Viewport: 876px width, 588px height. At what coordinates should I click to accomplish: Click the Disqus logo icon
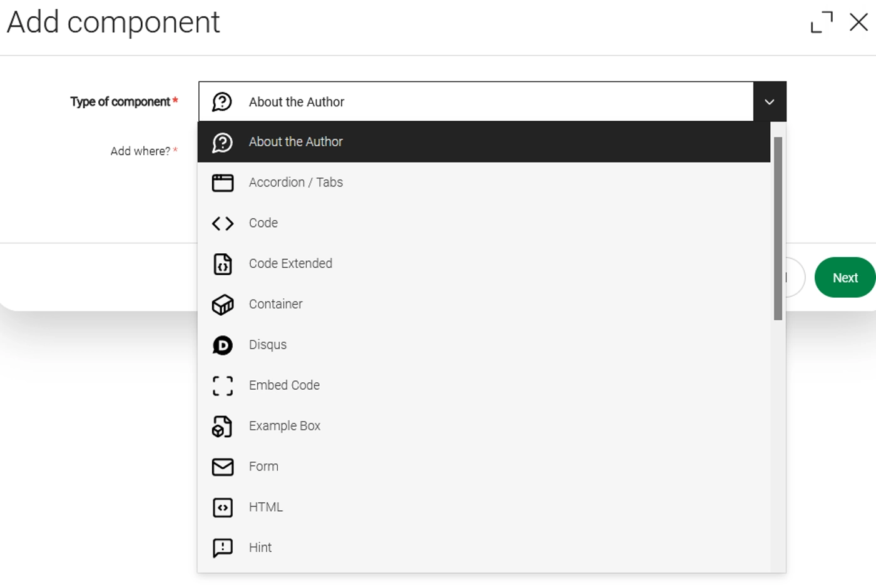pyautogui.click(x=222, y=345)
